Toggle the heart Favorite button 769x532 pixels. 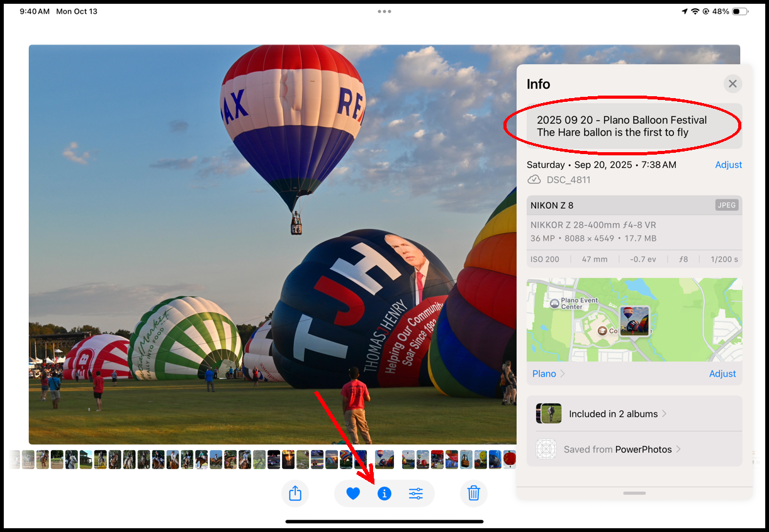pyautogui.click(x=353, y=494)
